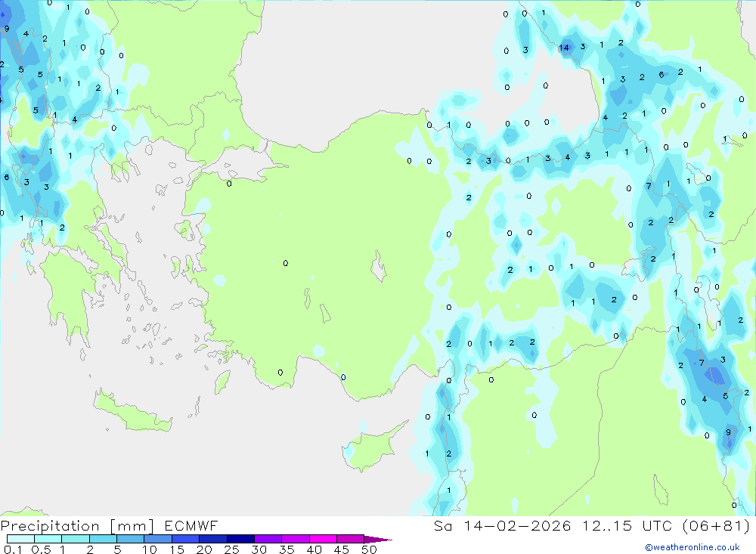The width and height of the screenshot is (756, 554).
Task: Click the "35" legend scale label
Action: click(x=287, y=549)
